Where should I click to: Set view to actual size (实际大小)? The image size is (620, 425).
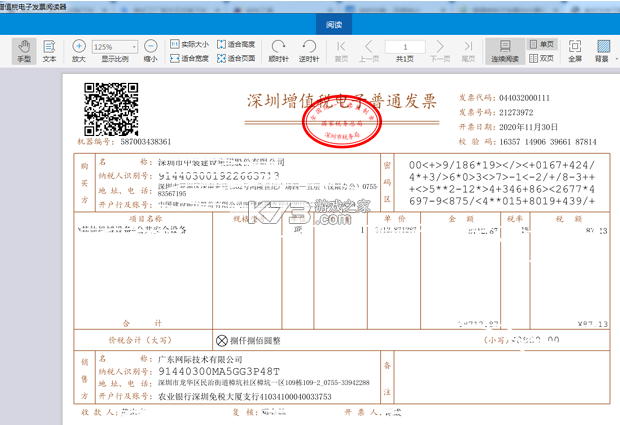pyautogui.click(x=189, y=44)
